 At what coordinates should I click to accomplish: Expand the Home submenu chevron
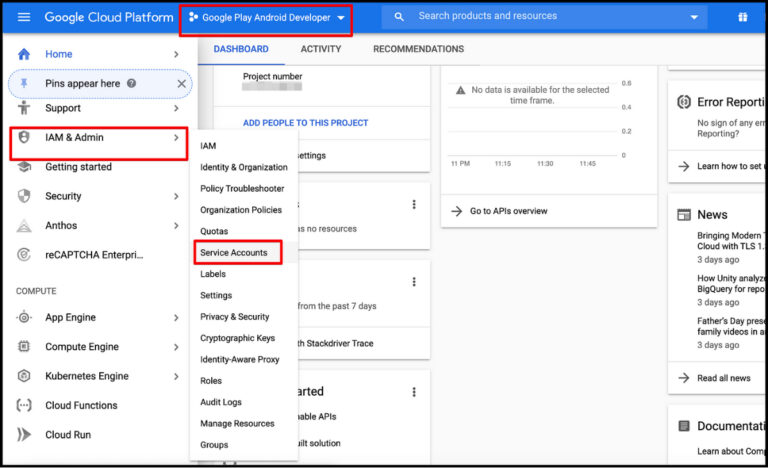tap(176, 54)
